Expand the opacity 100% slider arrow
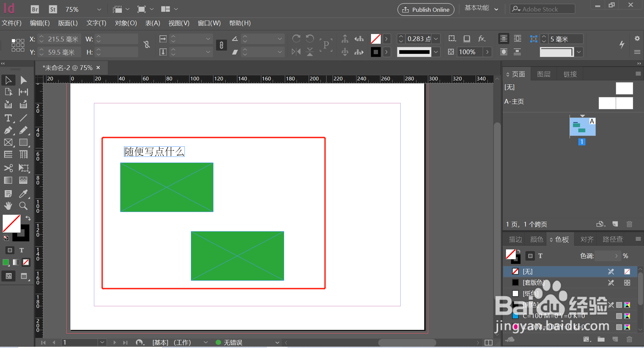 487,52
